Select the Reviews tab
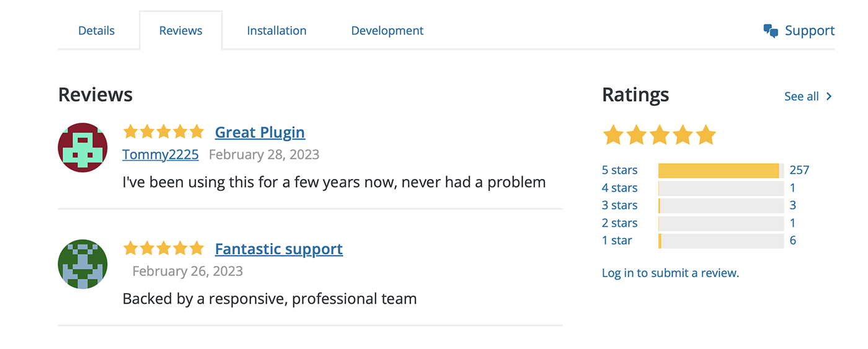Screen dimensions: 868x349 (x=180, y=30)
